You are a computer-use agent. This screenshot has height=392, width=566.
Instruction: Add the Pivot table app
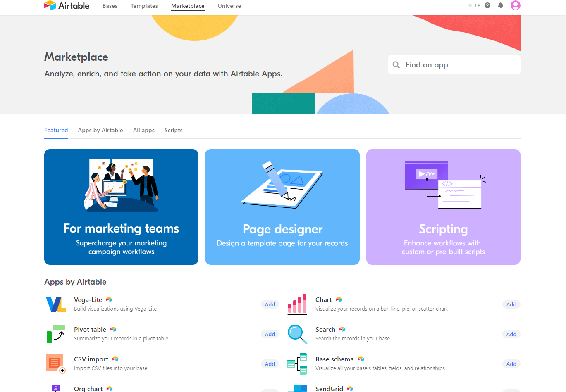[270, 334]
